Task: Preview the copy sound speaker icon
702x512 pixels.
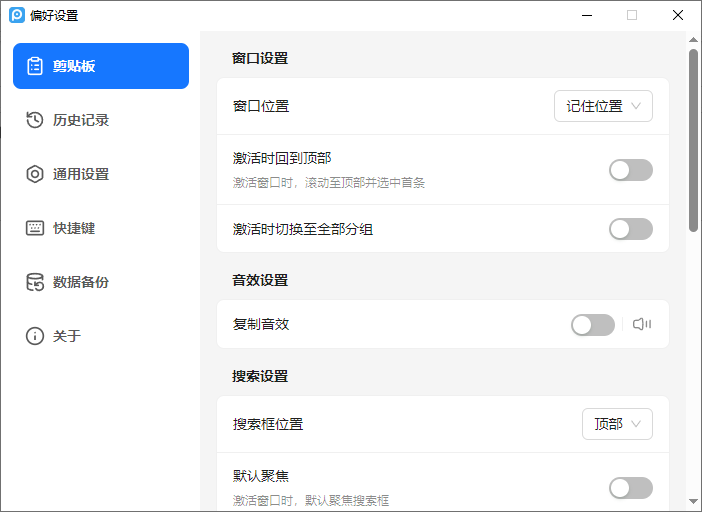Action: 642,324
